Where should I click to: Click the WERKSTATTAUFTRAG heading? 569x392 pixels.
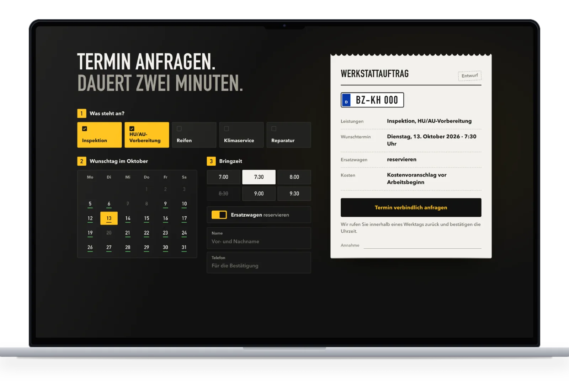pyautogui.click(x=375, y=74)
